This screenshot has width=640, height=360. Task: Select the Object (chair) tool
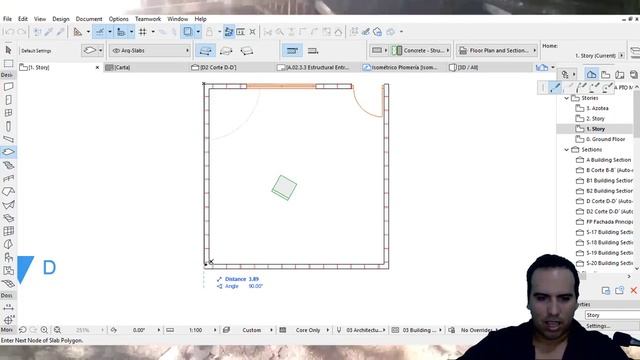[x=8, y=257]
